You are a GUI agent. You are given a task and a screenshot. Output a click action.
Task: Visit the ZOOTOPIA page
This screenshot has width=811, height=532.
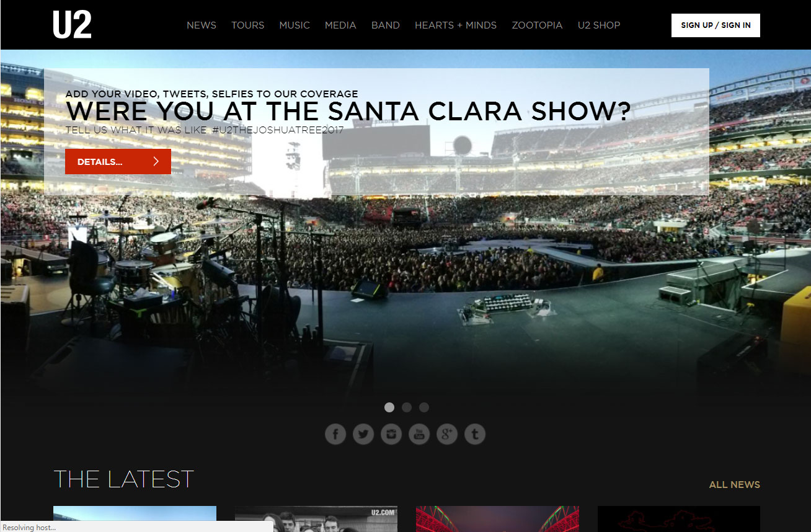pos(537,25)
